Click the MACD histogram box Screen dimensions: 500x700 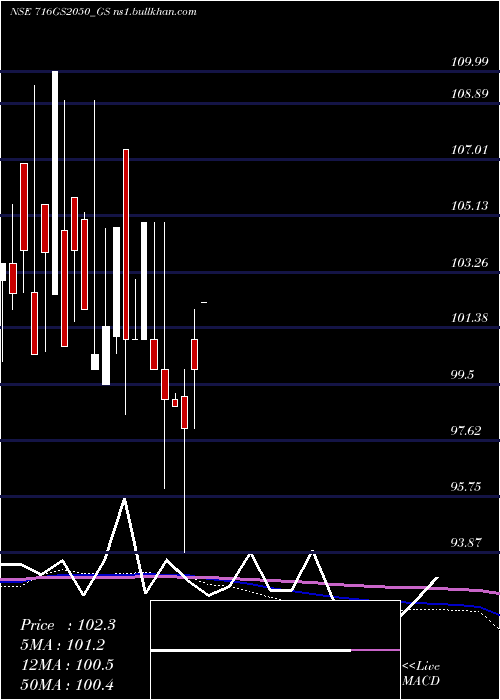tap(275, 650)
